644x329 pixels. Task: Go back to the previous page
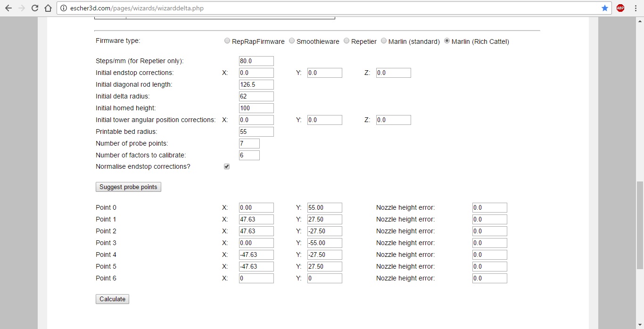point(8,8)
